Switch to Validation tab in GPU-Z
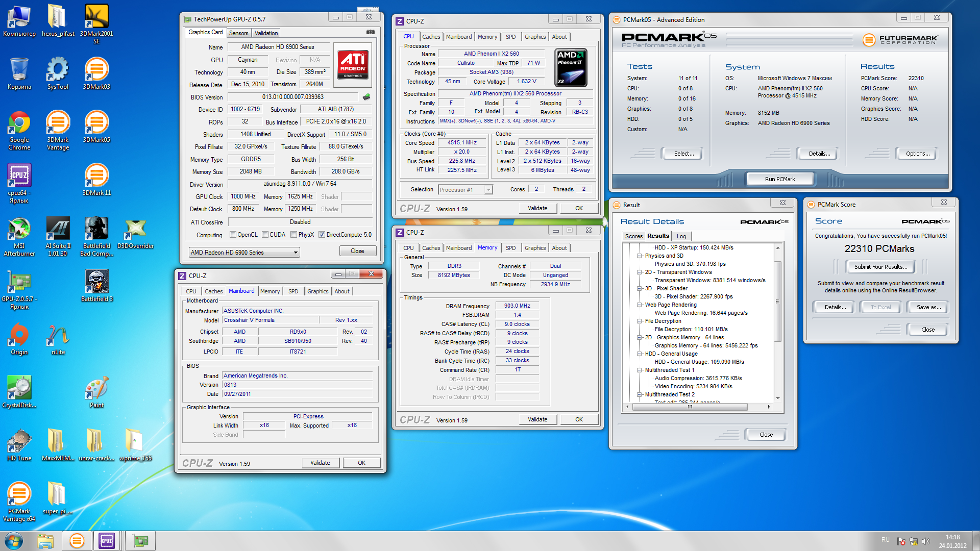Screen dimensions: 980x551 point(266,33)
